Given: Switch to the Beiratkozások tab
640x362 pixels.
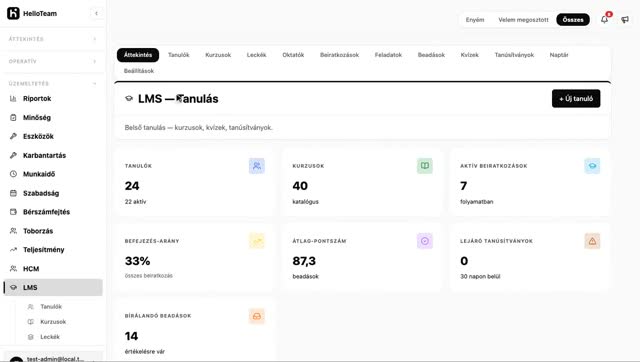Looking at the screenshot, I should [x=339, y=55].
